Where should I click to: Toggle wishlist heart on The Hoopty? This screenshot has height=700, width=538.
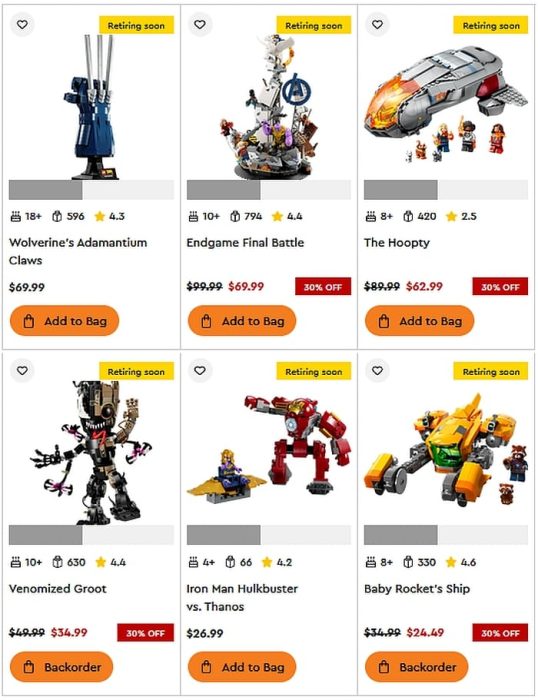click(377, 25)
